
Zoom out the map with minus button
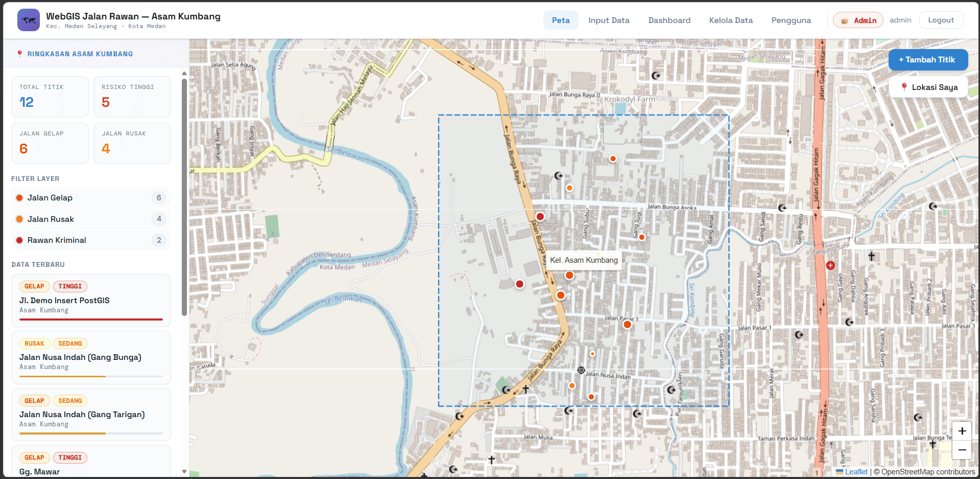pyautogui.click(x=962, y=450)
